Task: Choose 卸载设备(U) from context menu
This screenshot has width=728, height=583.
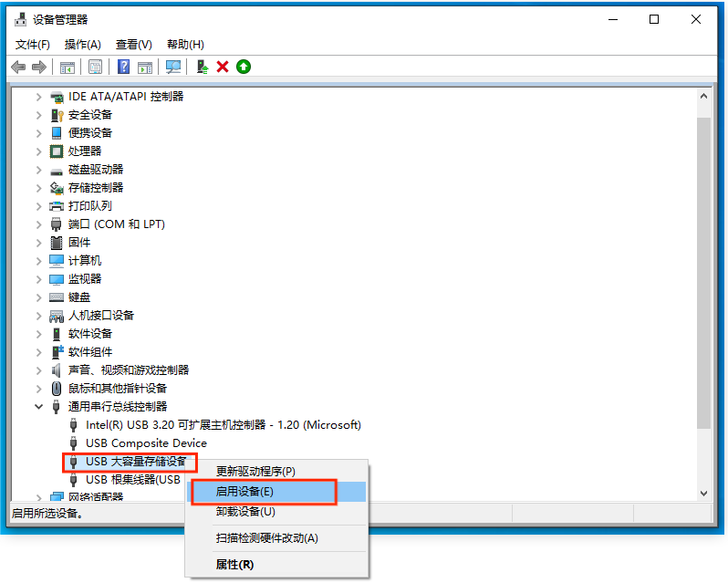Action: [276, 512]
